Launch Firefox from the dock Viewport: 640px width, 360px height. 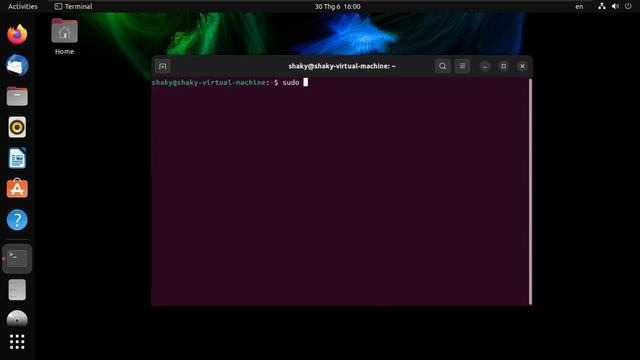[x=17, y=34]
